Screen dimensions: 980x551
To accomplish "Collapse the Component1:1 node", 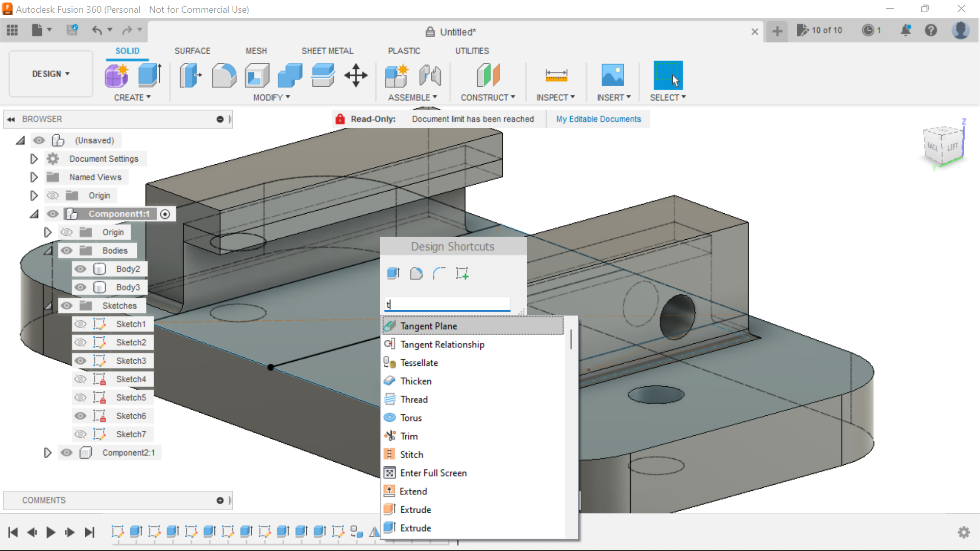I will tap(34, 214).
